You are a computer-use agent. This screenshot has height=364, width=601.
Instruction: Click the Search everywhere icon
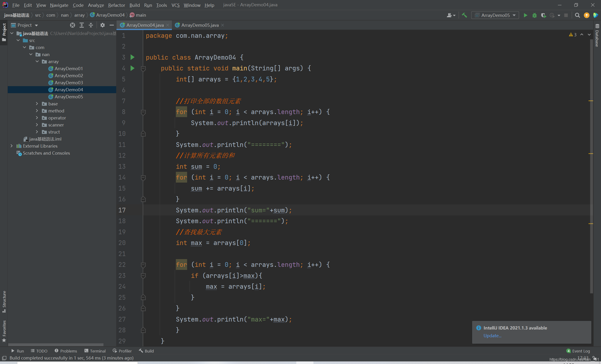[577, 15]
